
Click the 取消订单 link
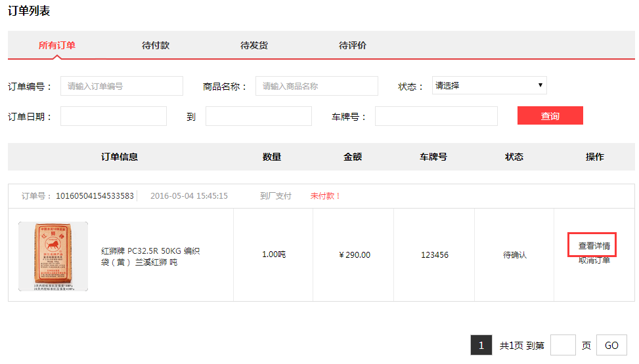(x=594, y=260)
